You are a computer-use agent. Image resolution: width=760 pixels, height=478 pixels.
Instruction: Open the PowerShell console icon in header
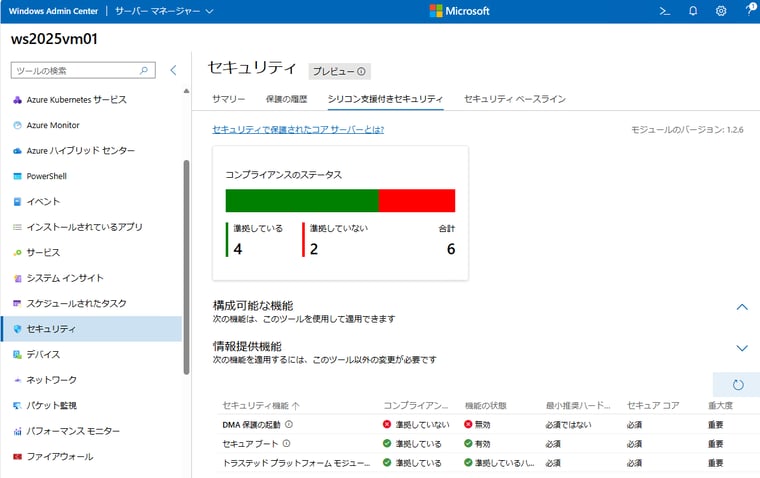(665, 11)
